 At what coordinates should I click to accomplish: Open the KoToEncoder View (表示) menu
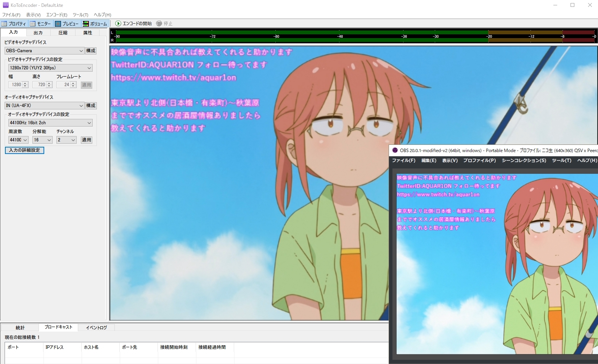[33, 15]
